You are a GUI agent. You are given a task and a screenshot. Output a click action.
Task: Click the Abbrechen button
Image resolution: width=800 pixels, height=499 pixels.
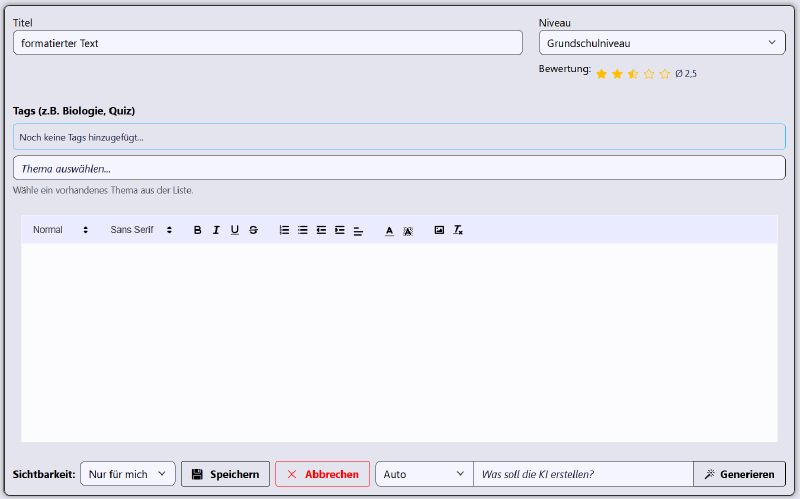point(322,474)
